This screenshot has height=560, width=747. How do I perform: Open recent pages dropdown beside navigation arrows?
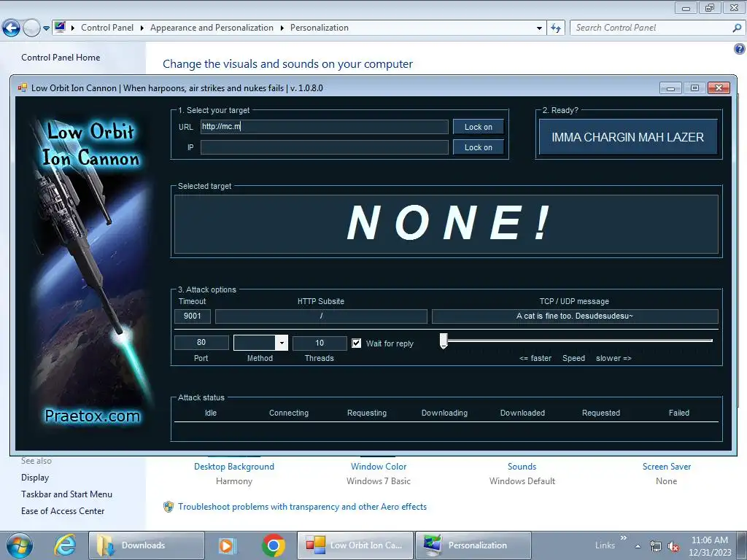click(46, 28)
